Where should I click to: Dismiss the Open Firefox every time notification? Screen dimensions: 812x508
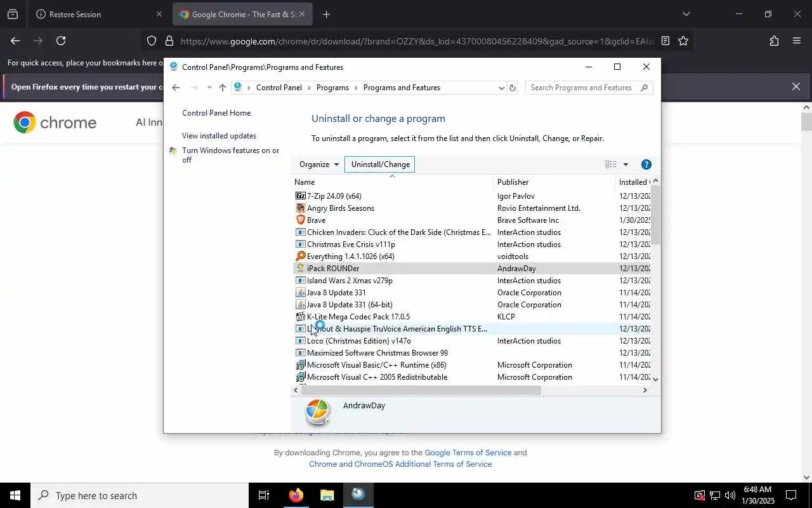796,86
